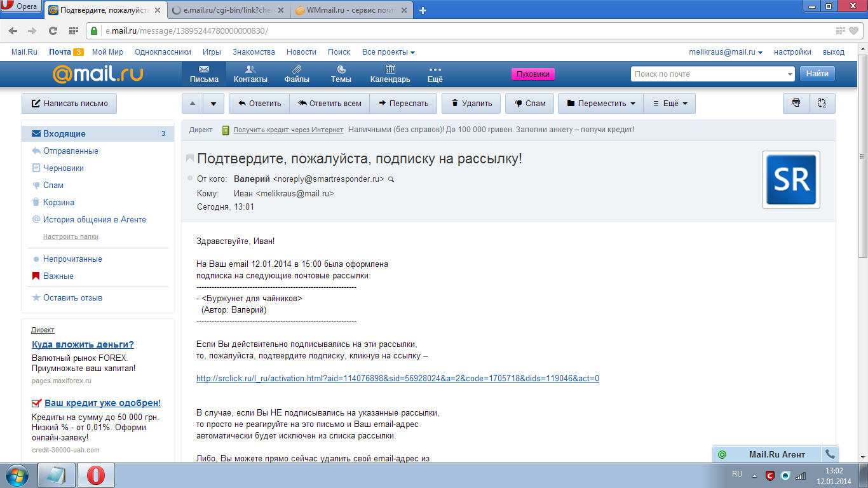Viewport: 868px width, 488px height.
Task: Click the Удалить delete button
Action: click(x=471, y=104)
